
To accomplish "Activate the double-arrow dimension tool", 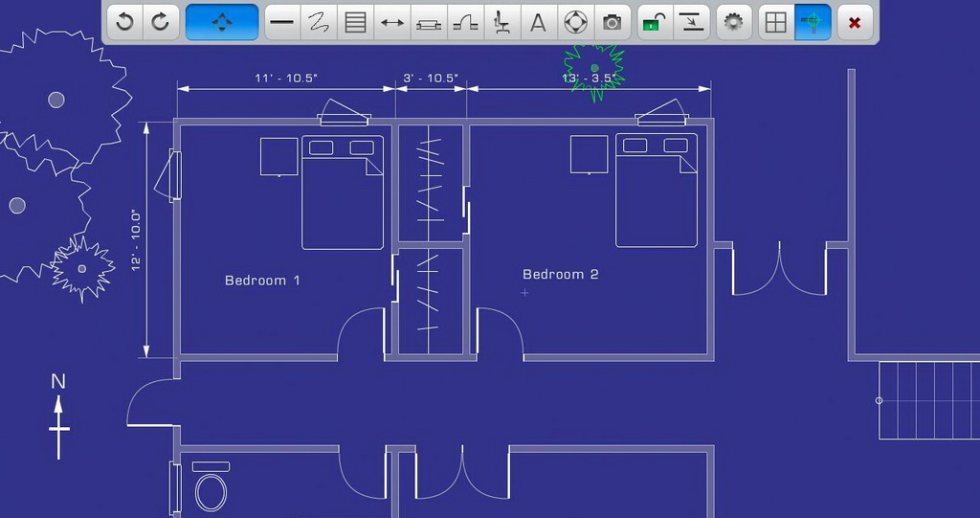I will 391,23.
